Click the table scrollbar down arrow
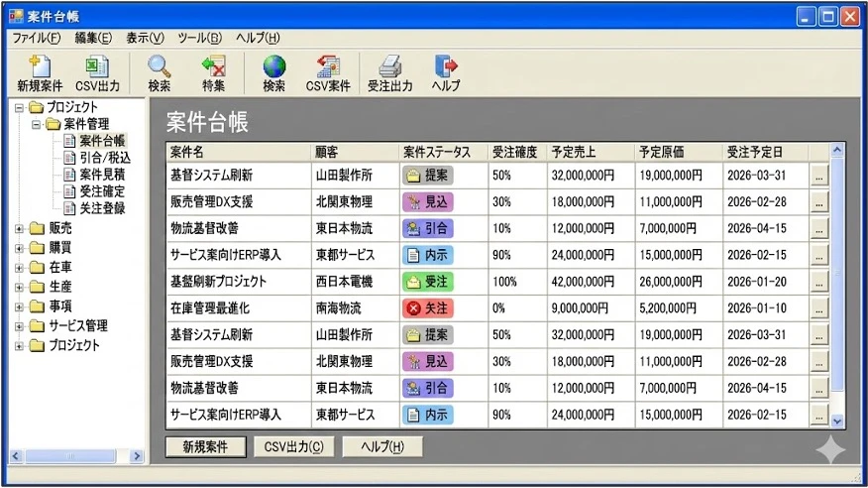Viewport: 868px width, 488px height. coord(837,421)
